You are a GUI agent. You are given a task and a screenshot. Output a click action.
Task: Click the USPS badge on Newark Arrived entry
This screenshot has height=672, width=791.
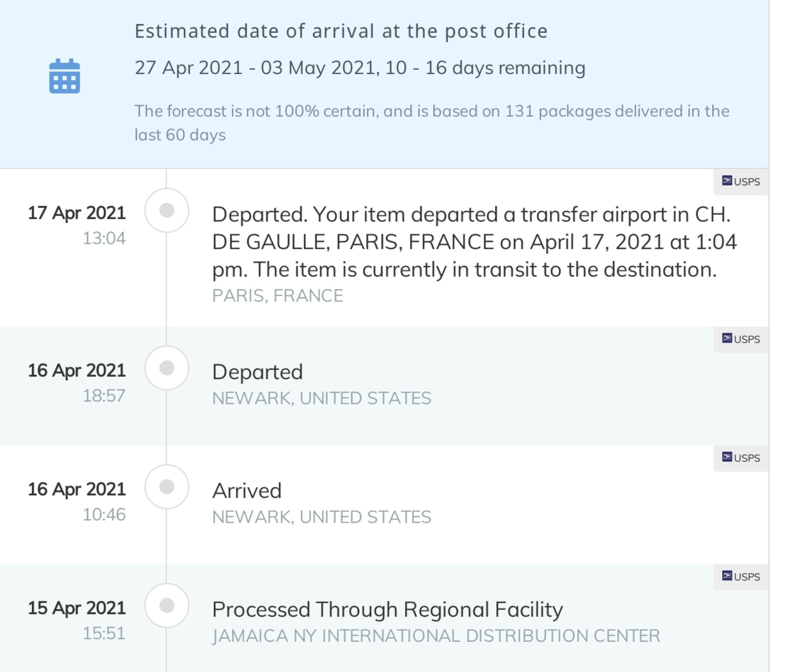point(741,458)
